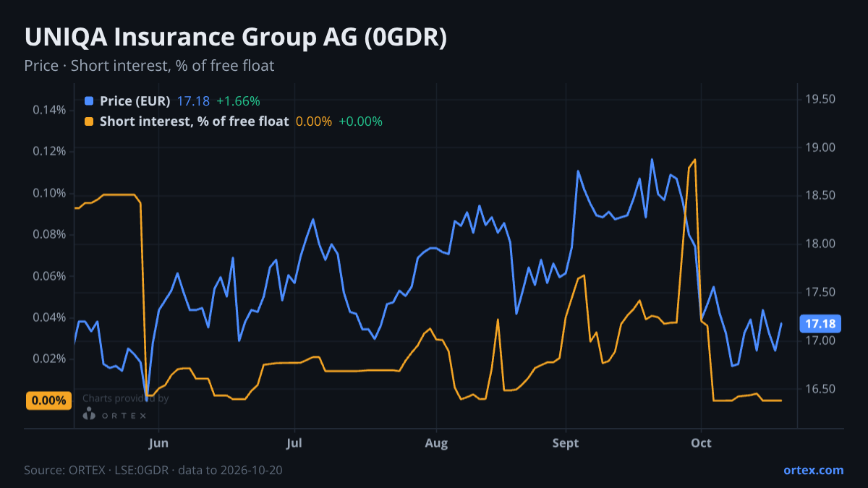Click the +1.66% price change value
This screenshot has height=488, width=868.
click(238, 100)
